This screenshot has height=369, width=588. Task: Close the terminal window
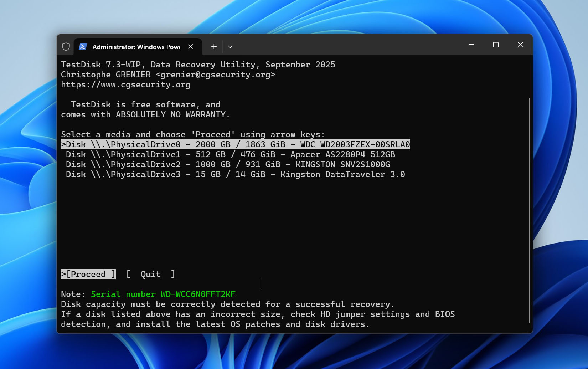520,45
